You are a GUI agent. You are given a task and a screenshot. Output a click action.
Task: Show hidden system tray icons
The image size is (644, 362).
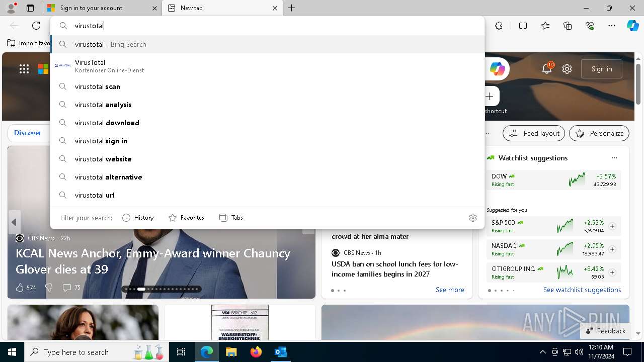(542, 352)
